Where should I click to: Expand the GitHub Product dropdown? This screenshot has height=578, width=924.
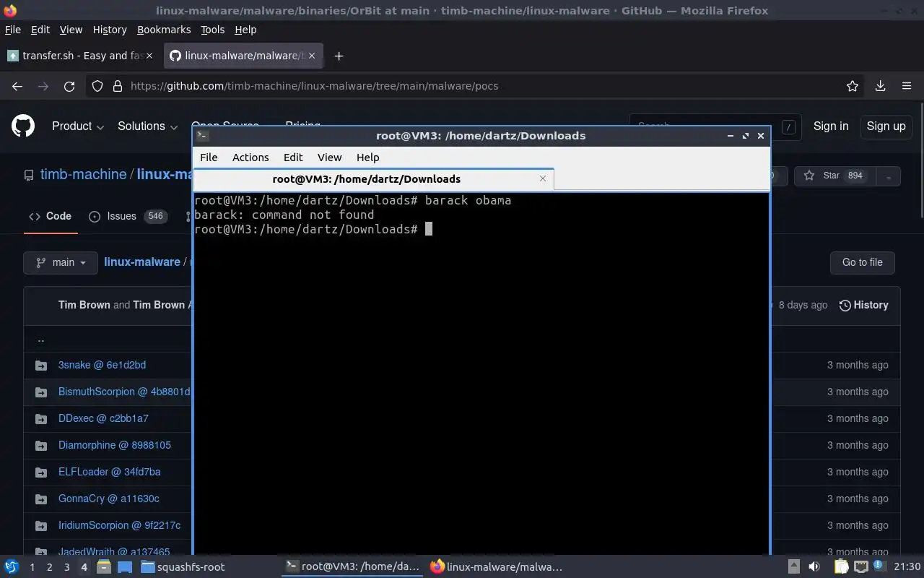pyautogui.click(x=78, y=126)
